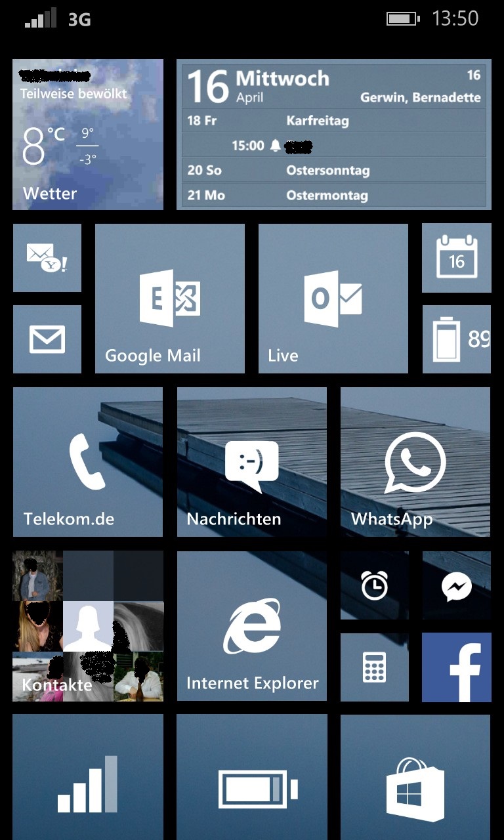Image resolution: width=504 pixels, height=840 pixels.
Task: Launch Internet Explorer tile
Action: 252,626
